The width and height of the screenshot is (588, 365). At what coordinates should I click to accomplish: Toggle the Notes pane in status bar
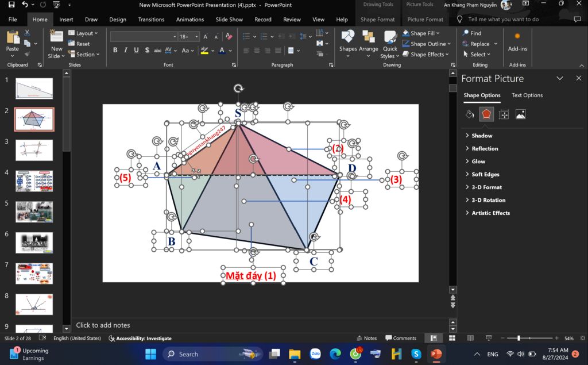[x=366, y=338]
